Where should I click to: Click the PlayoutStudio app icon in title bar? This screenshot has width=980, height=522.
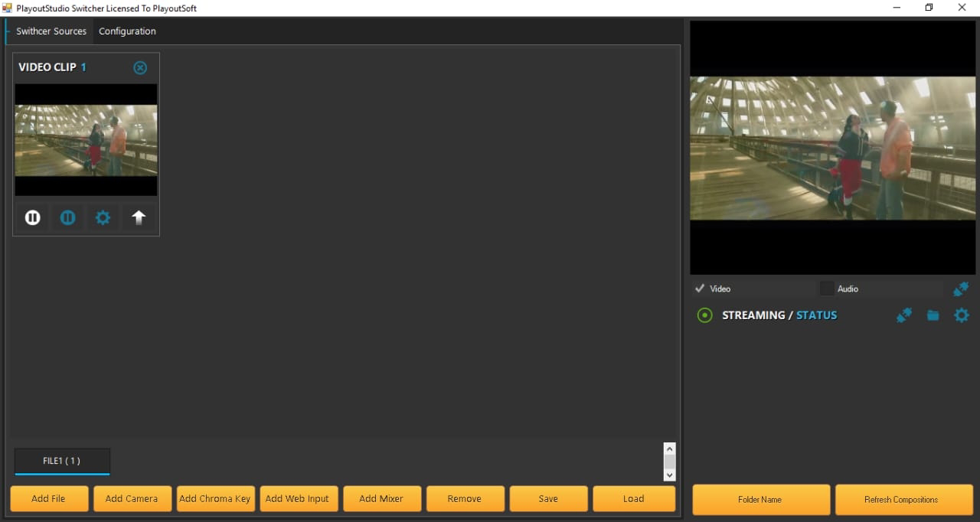click(8, 8)
